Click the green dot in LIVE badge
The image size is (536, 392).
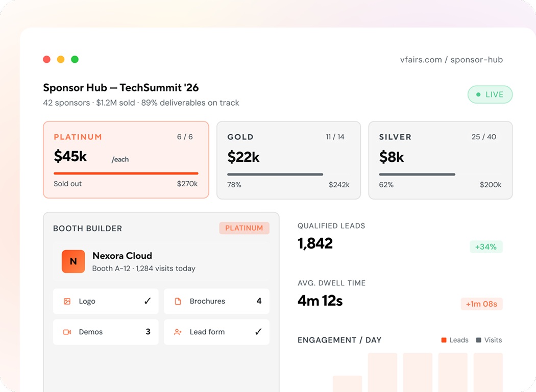point(478,94)
